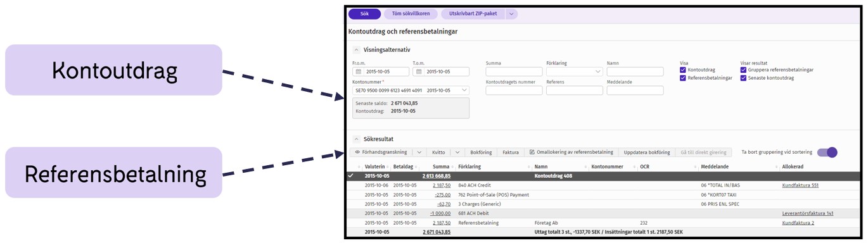The width and height of the screenshot is (868, 243).
Task: Select the Företag Ab name cell
Action: [x=546, y=223]
